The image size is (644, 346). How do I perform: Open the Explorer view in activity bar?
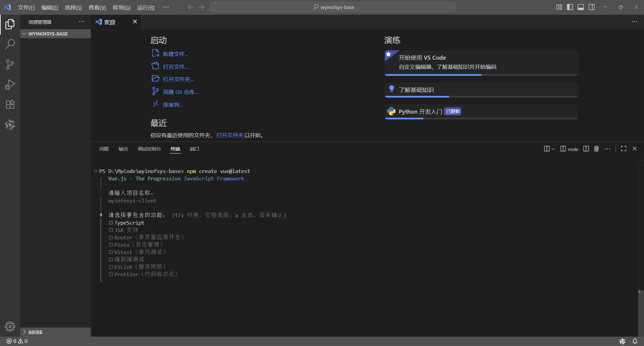10,24
